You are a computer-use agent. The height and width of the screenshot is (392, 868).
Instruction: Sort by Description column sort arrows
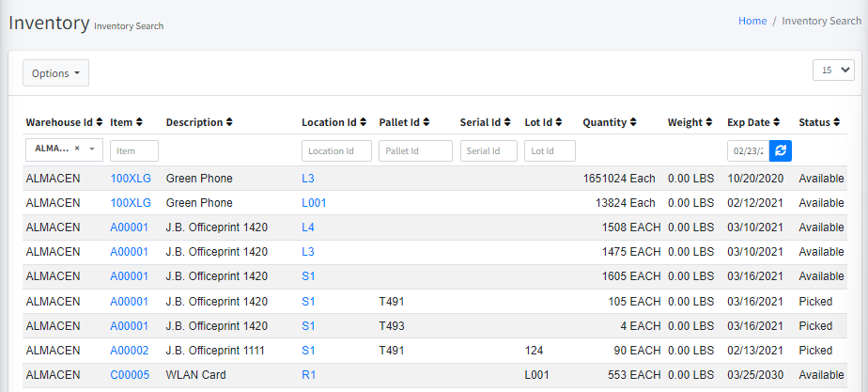point(230,123)
